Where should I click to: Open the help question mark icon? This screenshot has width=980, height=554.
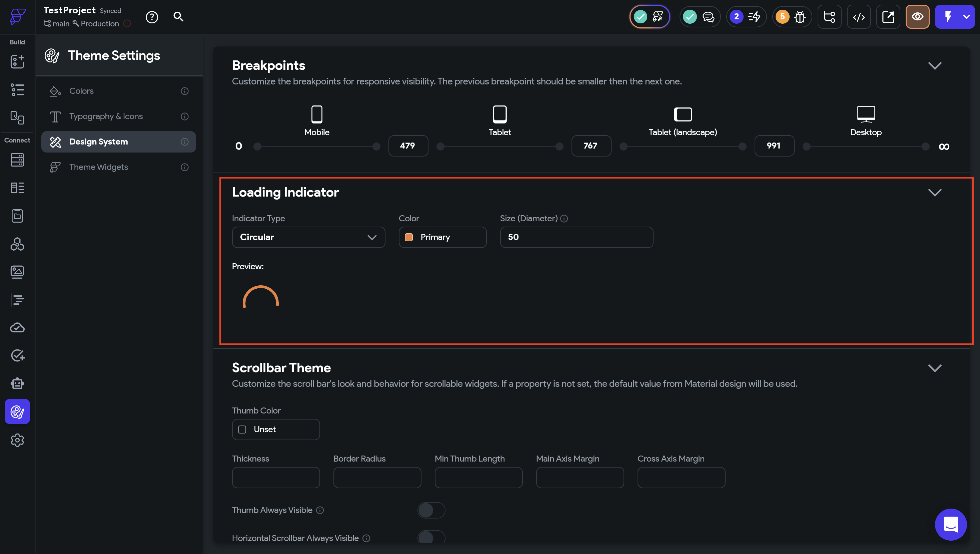pyautogui.click(x=152, y=17)
